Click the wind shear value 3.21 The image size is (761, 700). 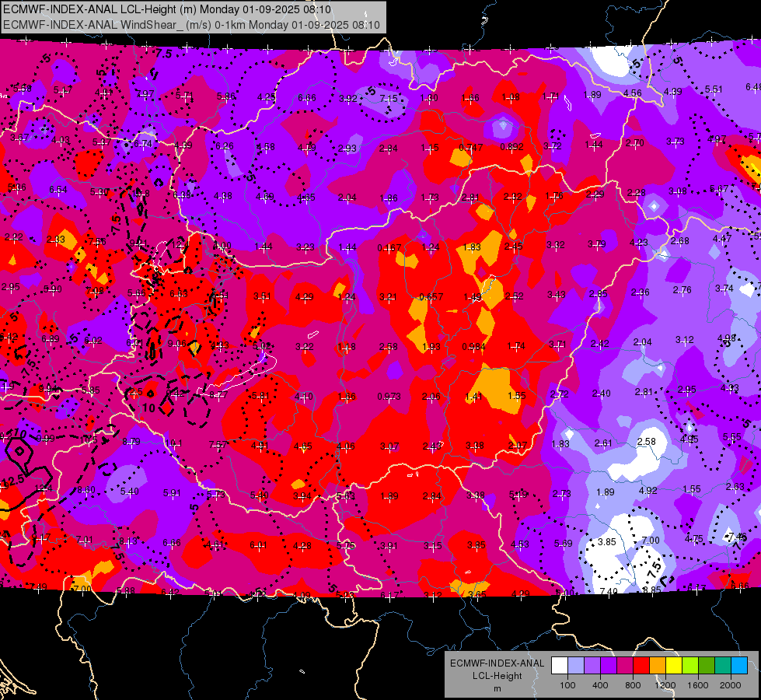[388, 296]
